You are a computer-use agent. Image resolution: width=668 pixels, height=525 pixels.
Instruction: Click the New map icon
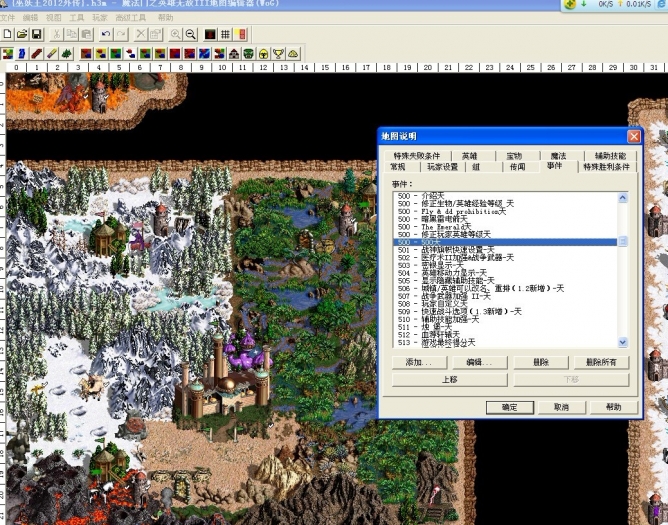click(x=8, y=34)
